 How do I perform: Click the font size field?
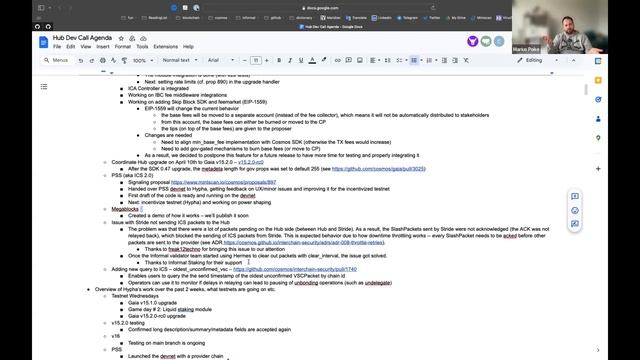click(256, 60)
